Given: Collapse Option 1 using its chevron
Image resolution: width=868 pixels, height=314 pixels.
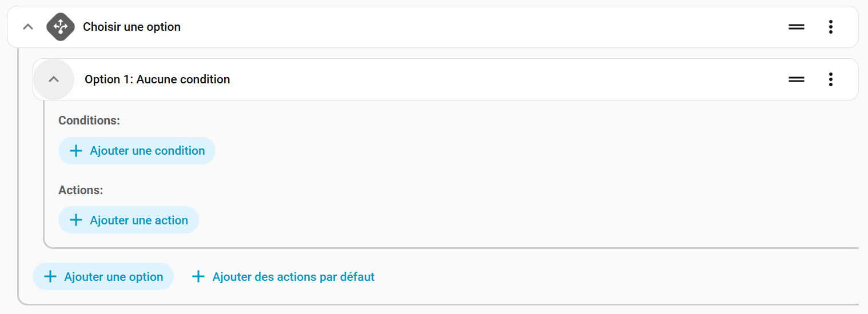Looking at the screenshot, I should click(x=54, y=79).
